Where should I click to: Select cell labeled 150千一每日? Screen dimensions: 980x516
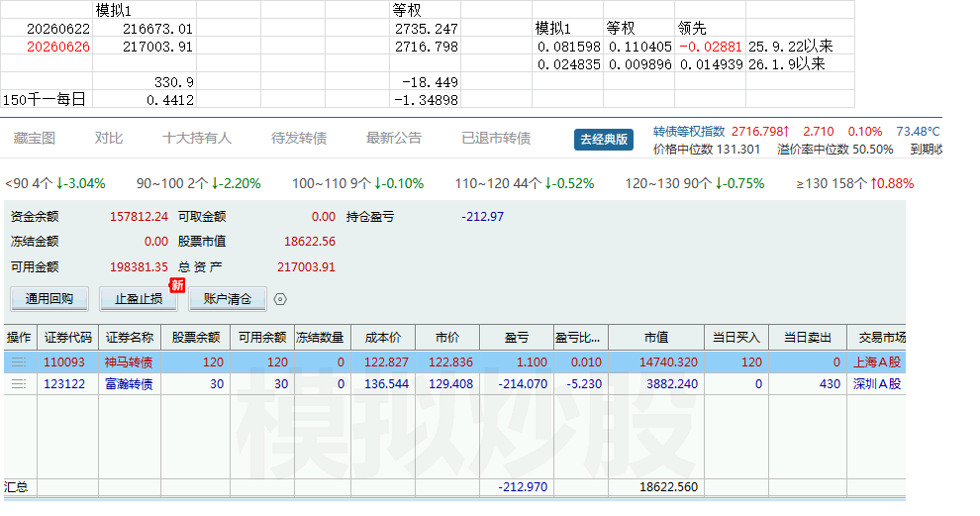pyautogui.click(x=47, y=99)
